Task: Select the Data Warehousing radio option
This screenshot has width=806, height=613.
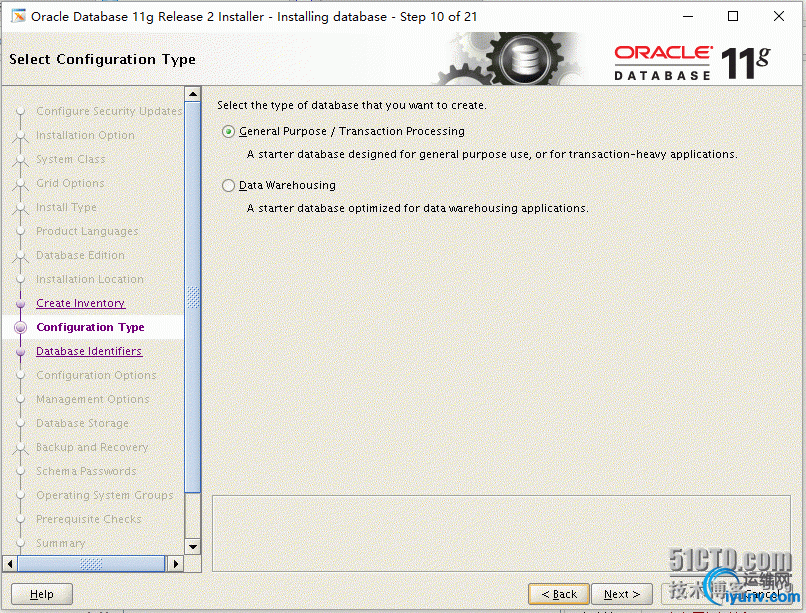Action: point(228,185)
